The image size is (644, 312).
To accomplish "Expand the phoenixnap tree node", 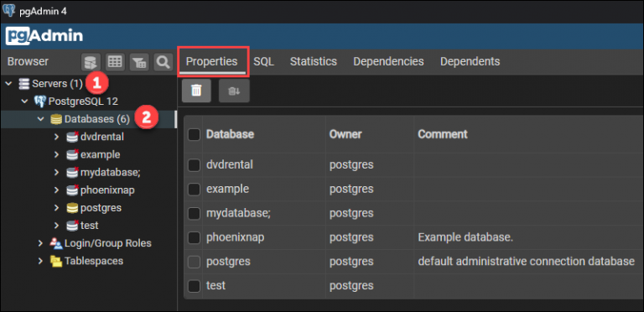I will click(x=57, y=190).
